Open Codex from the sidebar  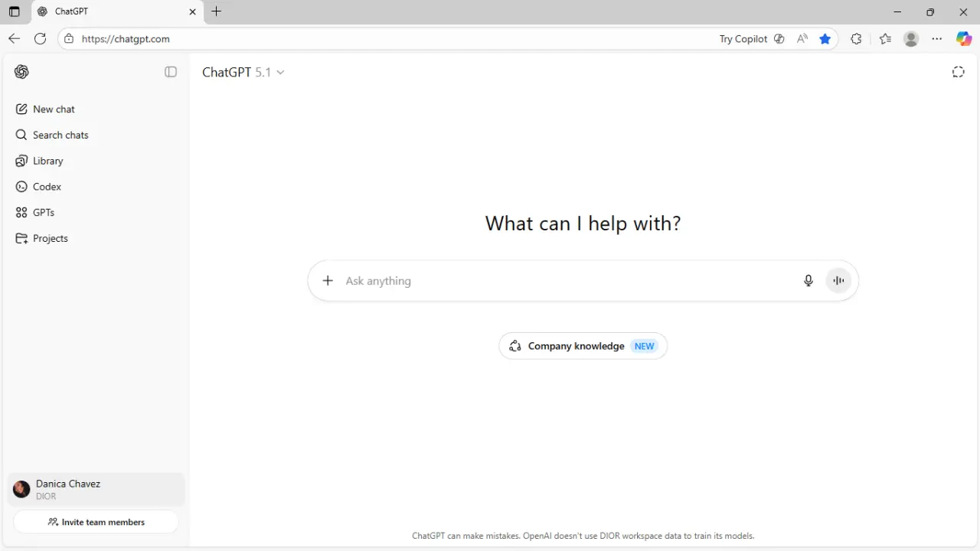[x=96, y=187]
